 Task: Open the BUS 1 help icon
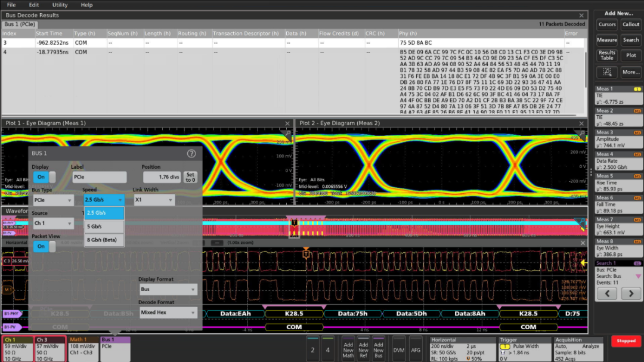191,153
